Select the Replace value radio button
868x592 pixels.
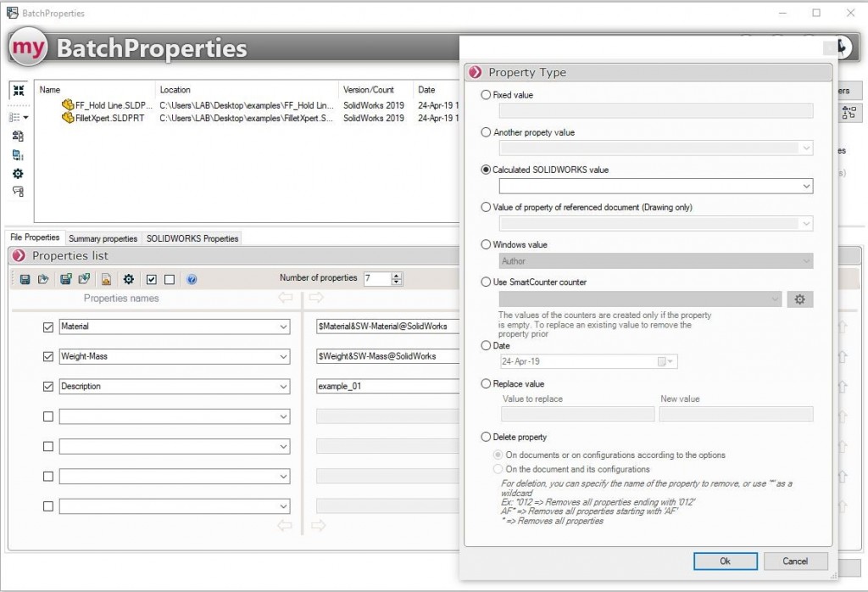coord(486,383)
